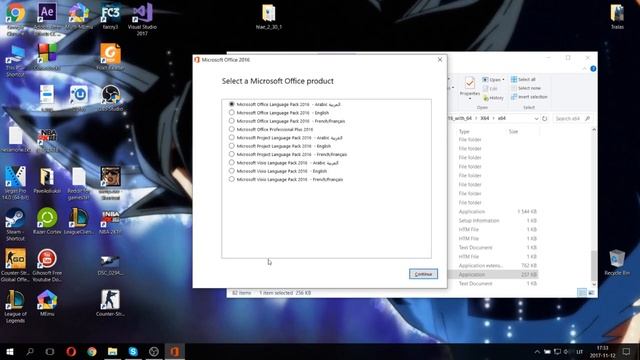Screen dimensions: 640x360
Task: Open League of Legends desktop shortcut
Action: (x=16, y=306)
